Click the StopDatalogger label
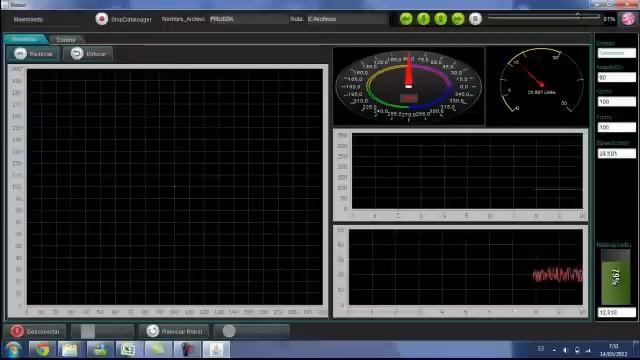The image size is (640, 360). point(131,19)
